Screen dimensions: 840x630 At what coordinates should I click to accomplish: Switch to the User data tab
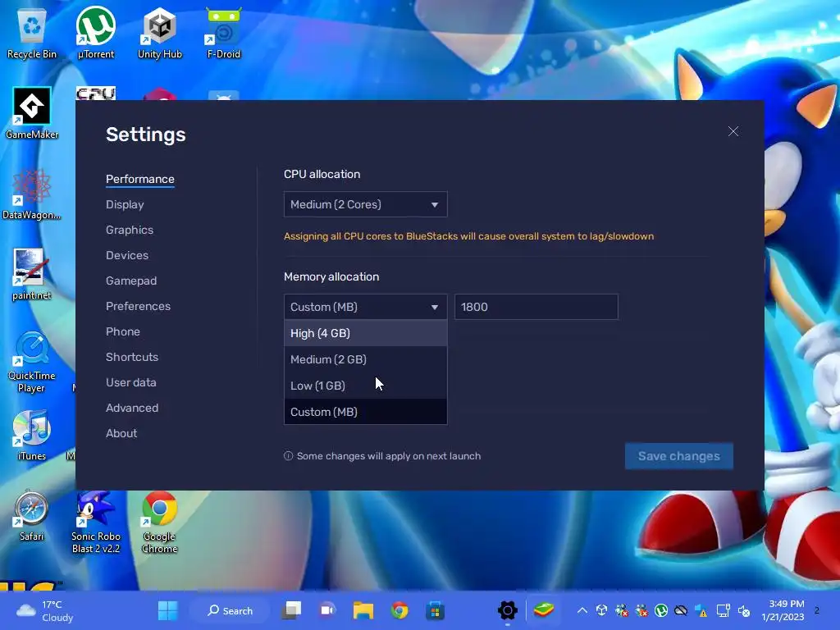click(x=130, y=382)
